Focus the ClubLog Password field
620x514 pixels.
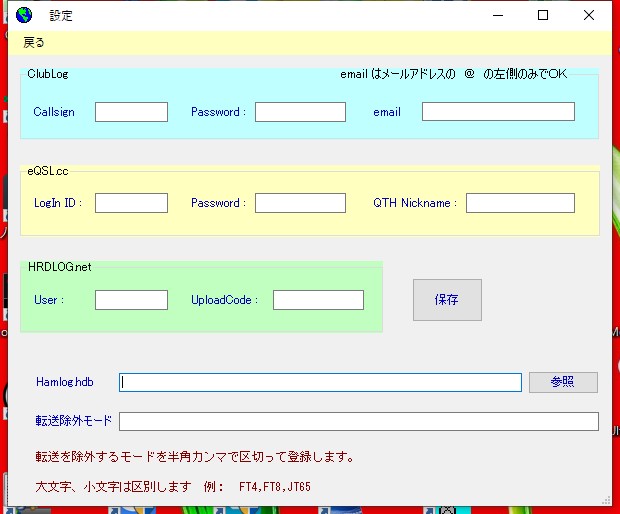click(x=301, y=112)
